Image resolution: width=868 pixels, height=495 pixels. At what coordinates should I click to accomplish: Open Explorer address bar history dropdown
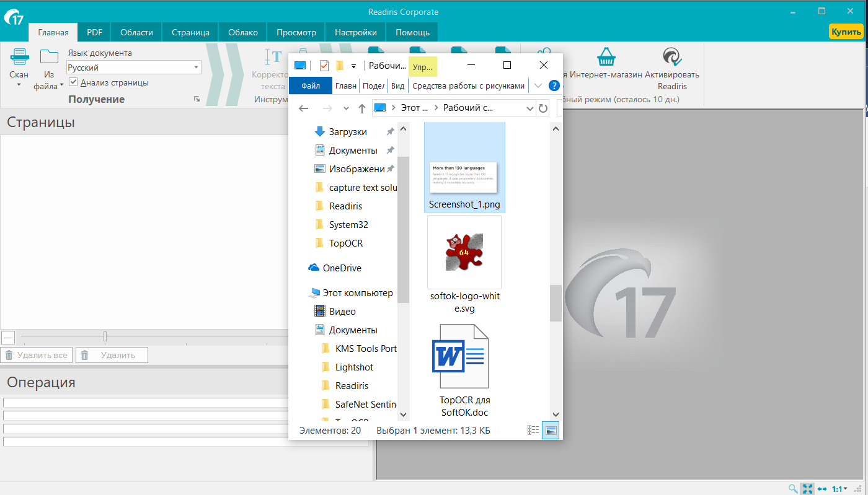[529, 108]
